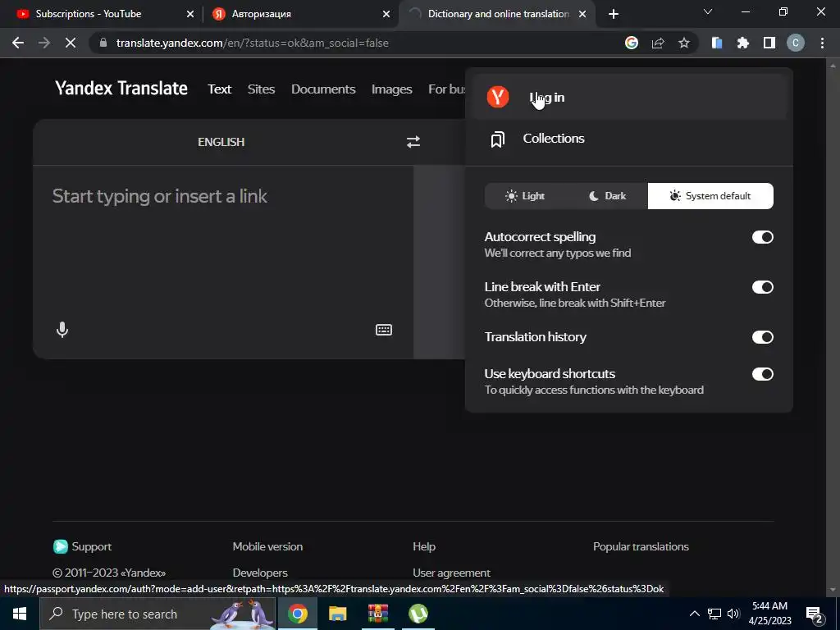Open the Mobile version link
840x630 pixels.
(267, 546)
